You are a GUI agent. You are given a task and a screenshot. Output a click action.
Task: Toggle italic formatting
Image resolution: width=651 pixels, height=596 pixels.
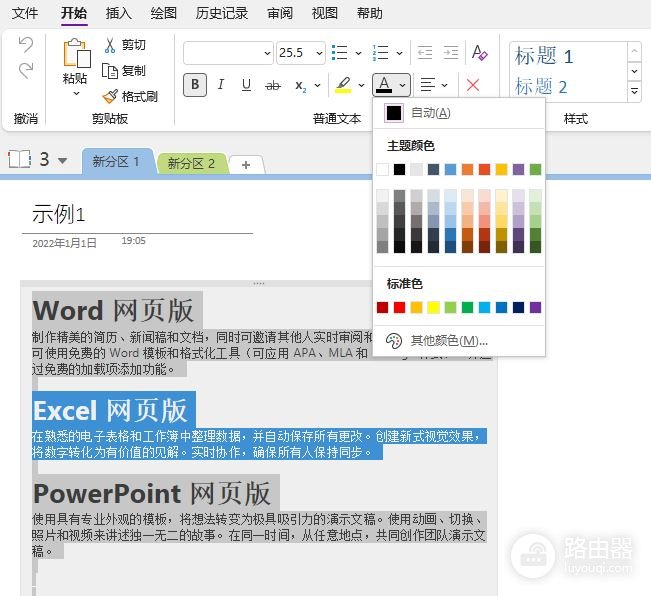click(x=220, y=85)
